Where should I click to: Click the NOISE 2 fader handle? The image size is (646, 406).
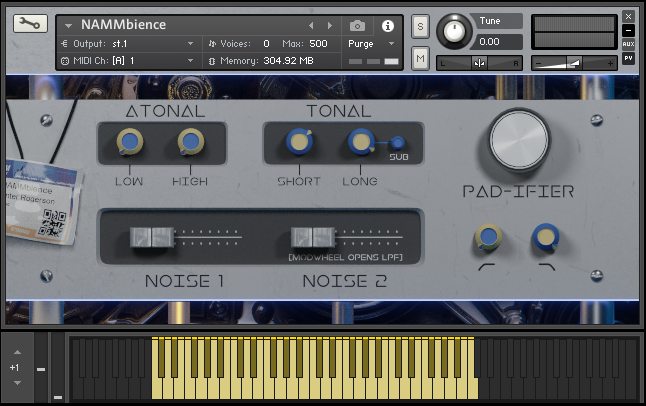[x=313, y=237]
